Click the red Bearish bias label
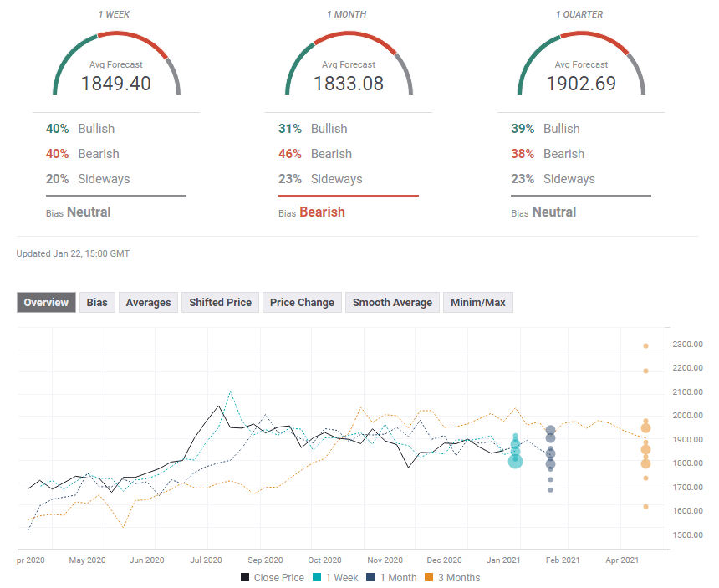This screenshot has height=588, width=719. (x=322, y=212)
